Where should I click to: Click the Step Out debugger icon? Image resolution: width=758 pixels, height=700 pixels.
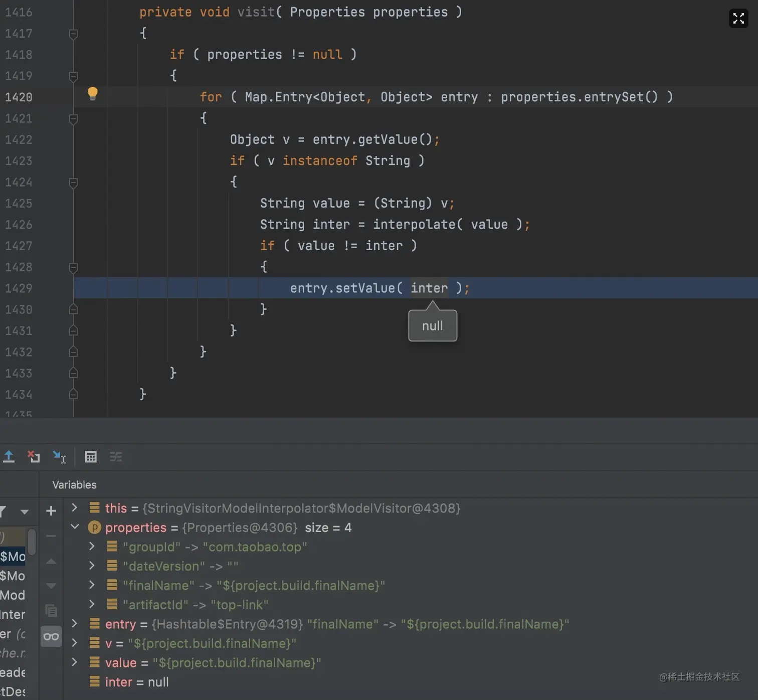pos(9,456)
